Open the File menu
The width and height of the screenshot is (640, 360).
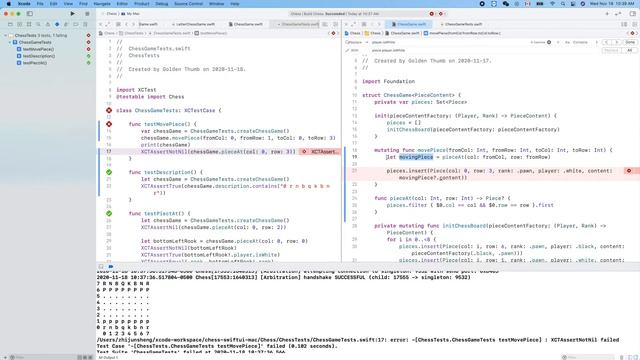click(40, 4)
